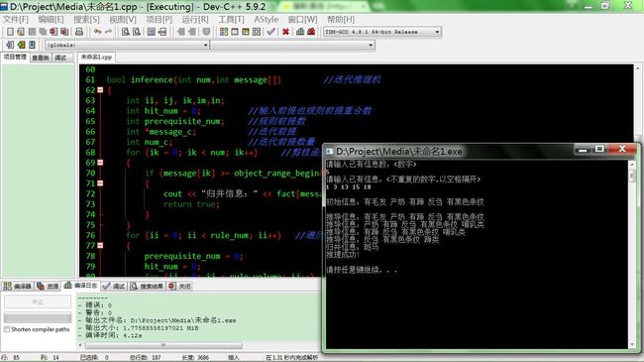Open the 资源 bottom panel tab
The image size is (644, 362).
(48, 286)
